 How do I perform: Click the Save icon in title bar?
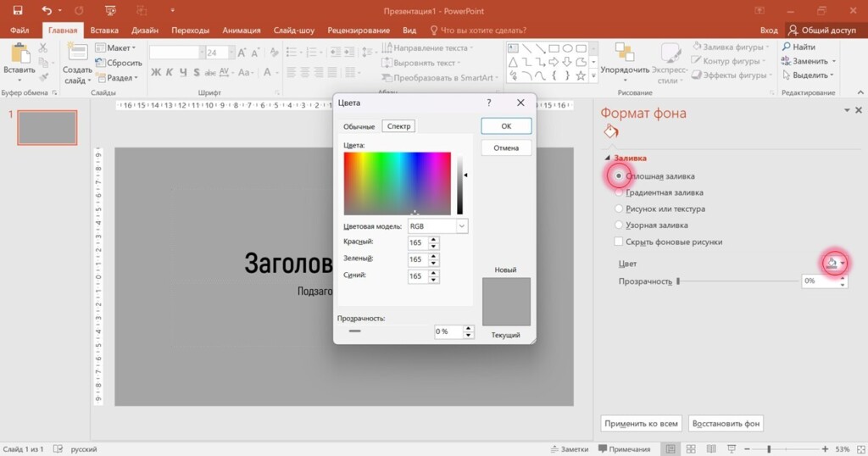(17, 10)
